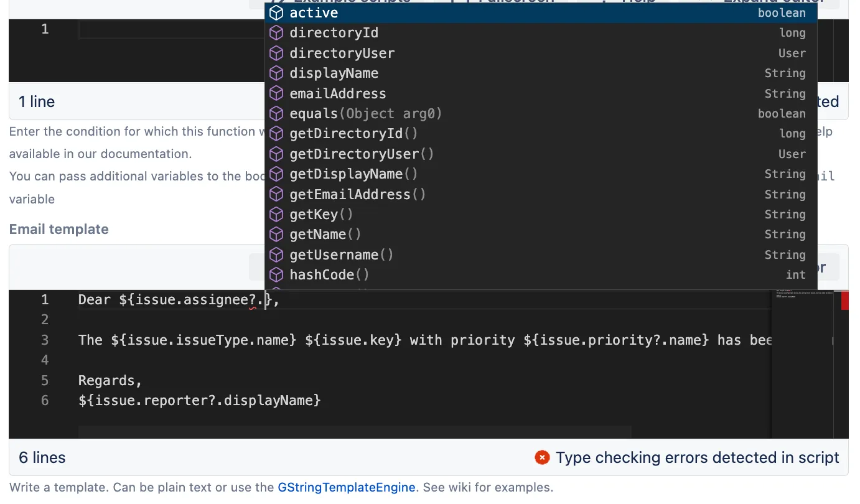
Task: Insert 'getDisplayName()' completion
Action: click(x=541, y=174)
